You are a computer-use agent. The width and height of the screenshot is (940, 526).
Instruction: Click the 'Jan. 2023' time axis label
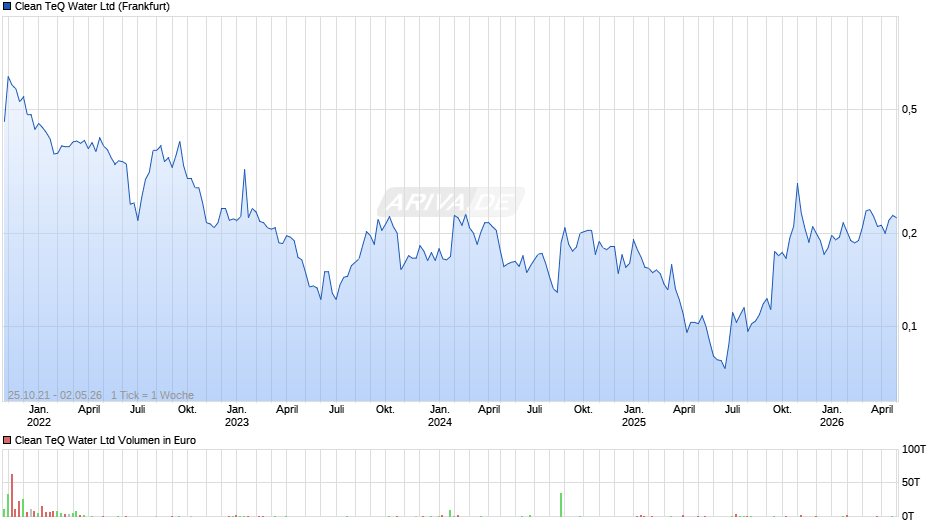(x=237, y=416)
